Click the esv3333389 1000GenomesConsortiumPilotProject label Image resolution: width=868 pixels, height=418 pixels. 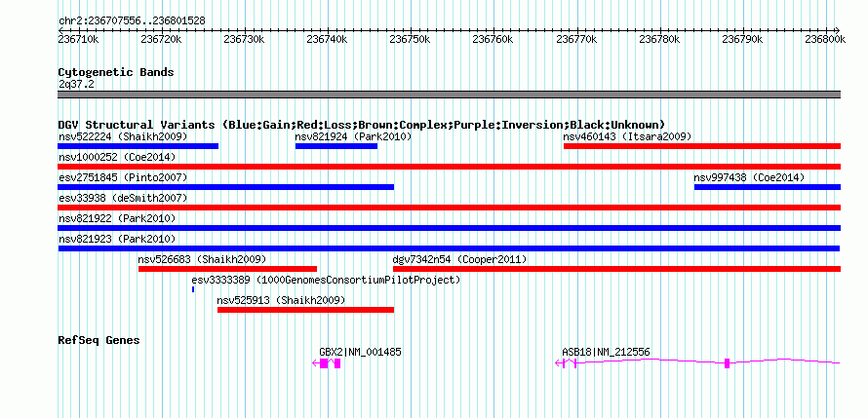(326, 280)
